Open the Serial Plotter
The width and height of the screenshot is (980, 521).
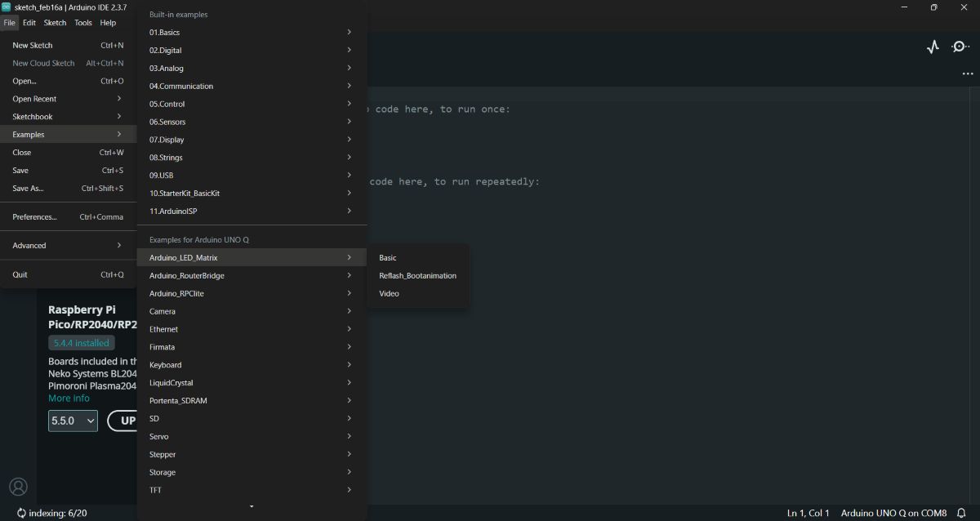click(932, 47)
